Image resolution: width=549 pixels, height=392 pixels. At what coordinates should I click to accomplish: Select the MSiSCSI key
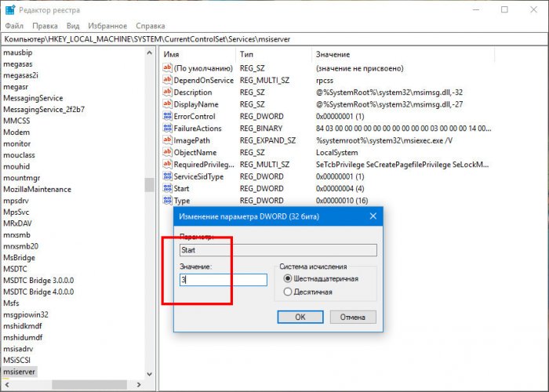(16, 360)
